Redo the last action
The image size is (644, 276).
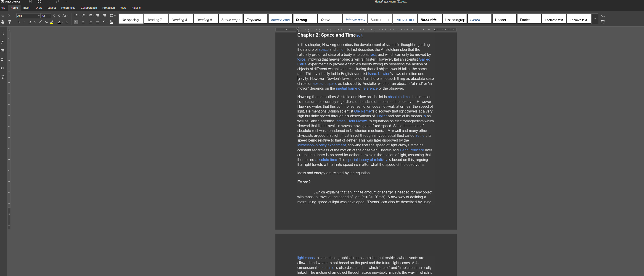(x=58, y=2)
